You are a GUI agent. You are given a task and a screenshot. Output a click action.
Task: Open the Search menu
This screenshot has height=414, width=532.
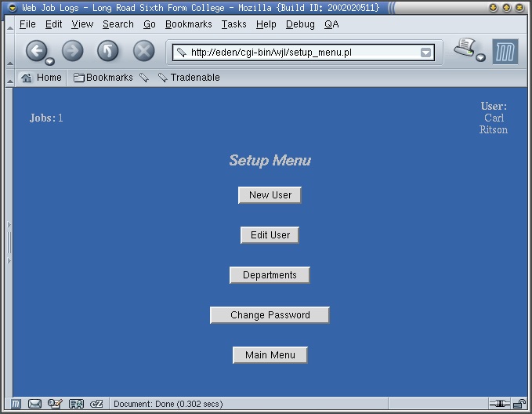(118, 24)
